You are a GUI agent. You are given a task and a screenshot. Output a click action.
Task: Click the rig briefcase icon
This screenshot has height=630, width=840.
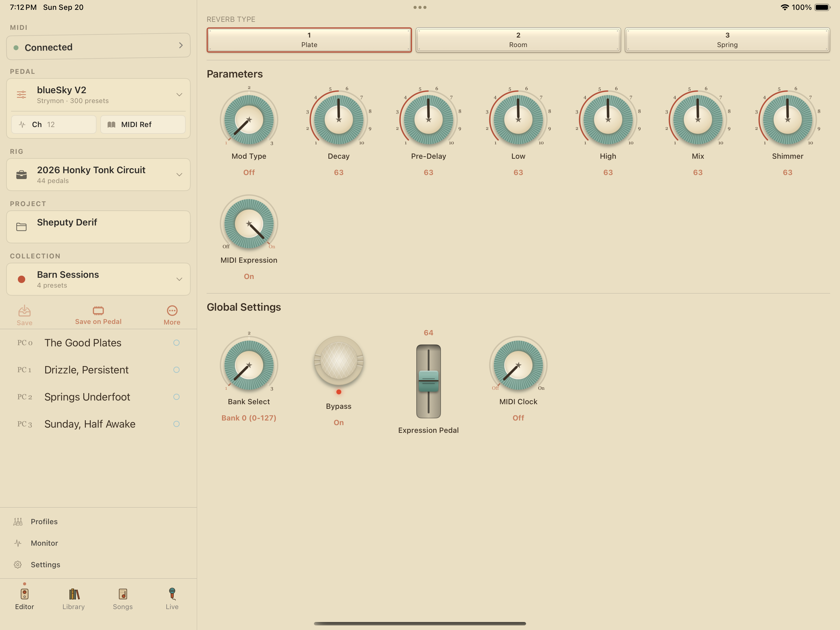click(22, 175)
